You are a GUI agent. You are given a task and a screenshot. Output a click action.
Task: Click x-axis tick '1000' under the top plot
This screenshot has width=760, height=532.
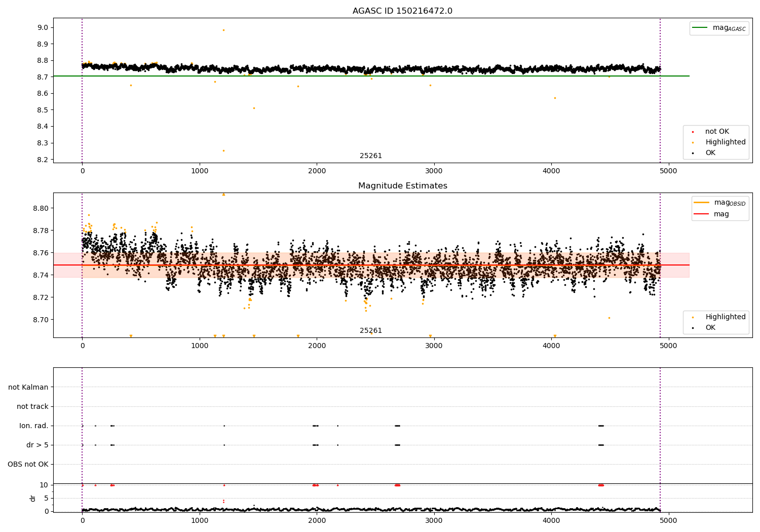pyautogui.click(x=200, y=171)
